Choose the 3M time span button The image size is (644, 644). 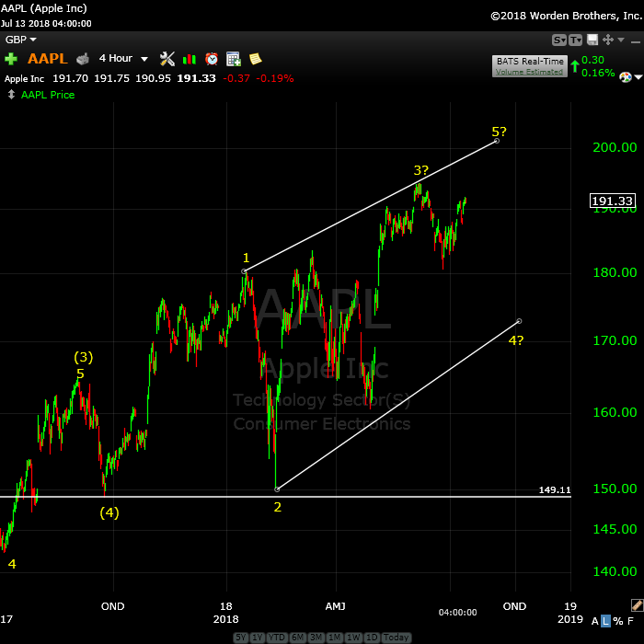[316, 638]
